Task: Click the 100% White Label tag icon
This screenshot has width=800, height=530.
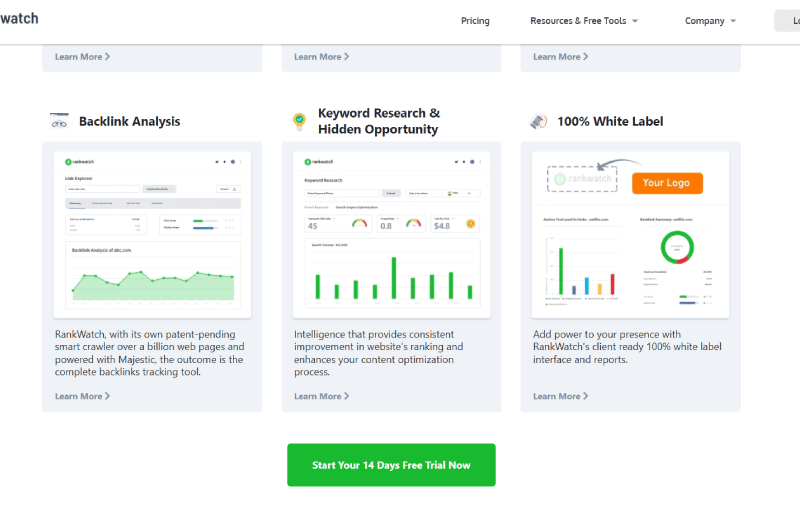Action: click(x=538, y=121)
